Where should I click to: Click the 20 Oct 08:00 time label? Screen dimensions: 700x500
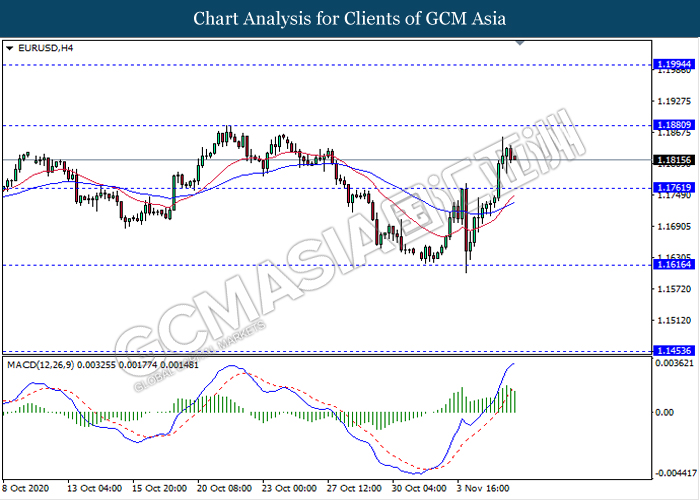pyautogui.click(x=226, y=489)
